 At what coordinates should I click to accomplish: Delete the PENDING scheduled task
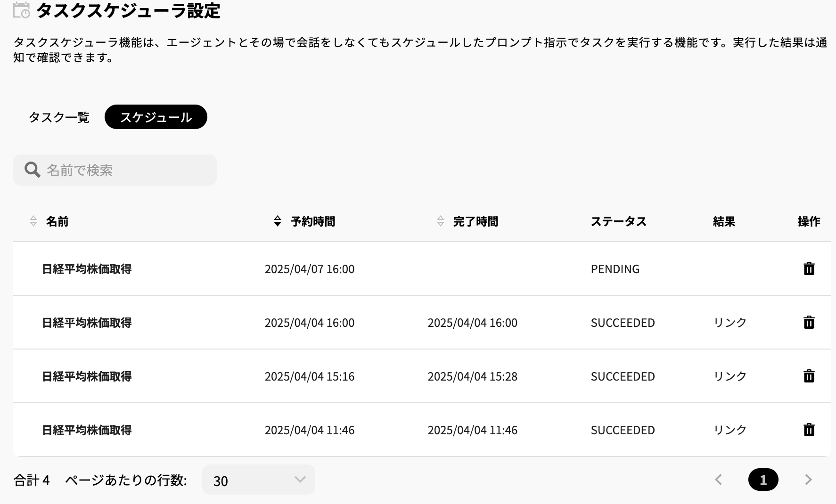tap(810, 269)
